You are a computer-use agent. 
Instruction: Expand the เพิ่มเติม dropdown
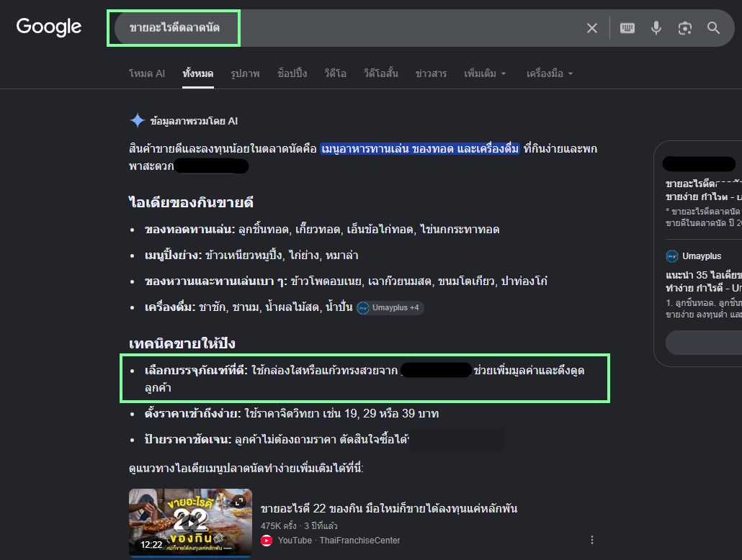click(x=485, y=74)
